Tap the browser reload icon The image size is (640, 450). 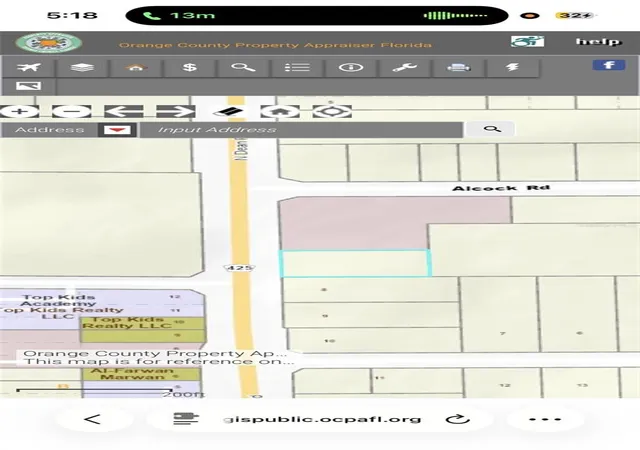[x=458, y=419]
